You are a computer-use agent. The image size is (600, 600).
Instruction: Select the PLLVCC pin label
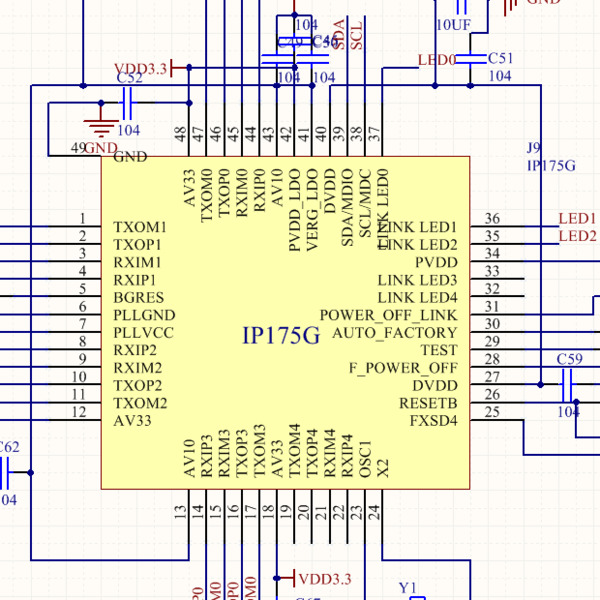[x=143, y=333]
